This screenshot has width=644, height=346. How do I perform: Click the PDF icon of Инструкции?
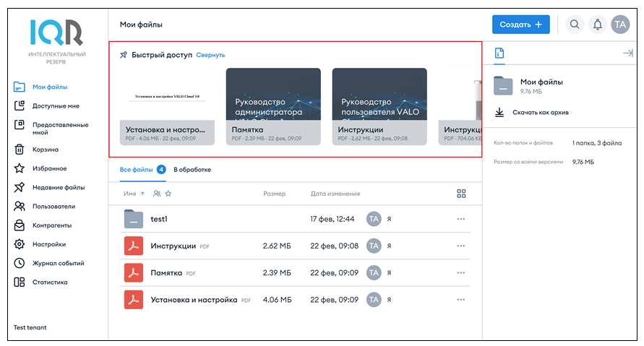click(x=134, y=246)
